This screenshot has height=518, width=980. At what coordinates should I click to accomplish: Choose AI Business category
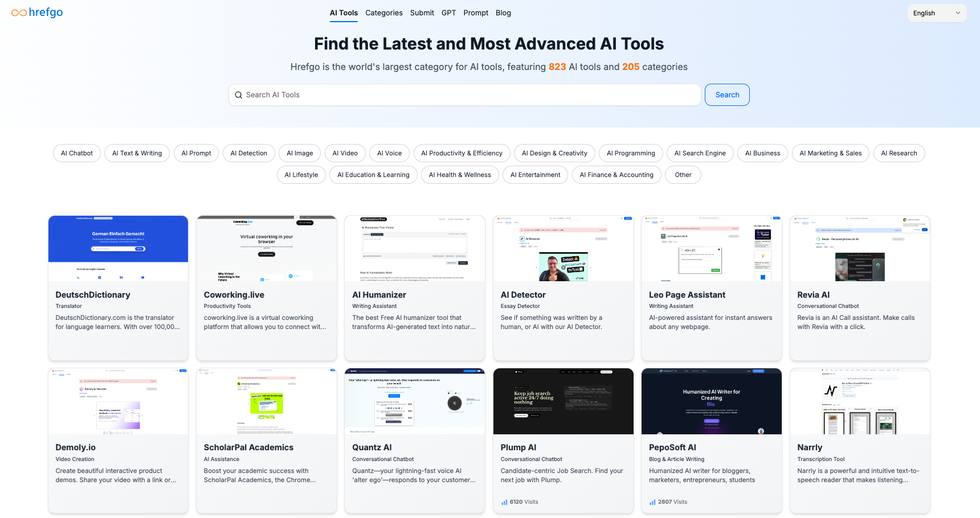tap(763, 153)
